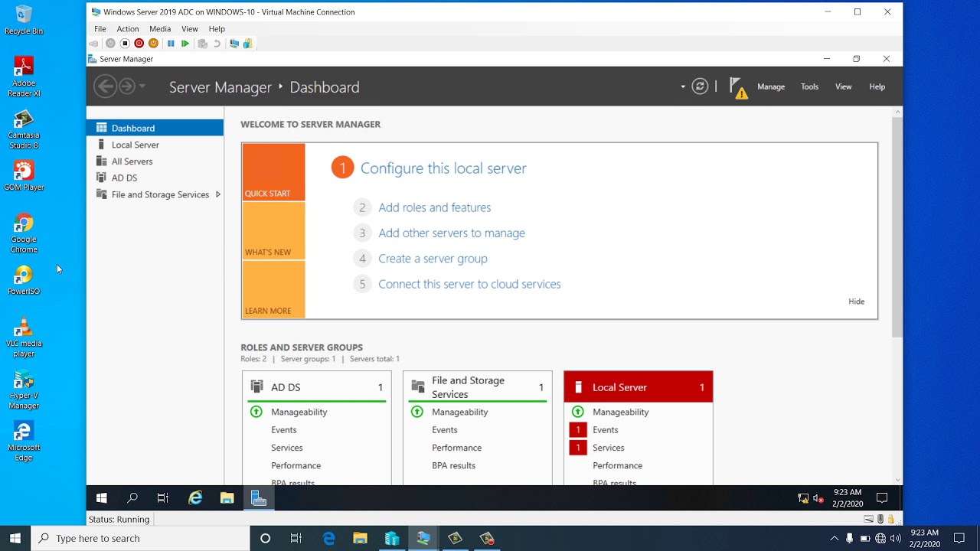The height and width of the screenshot is (551, 980).
Task: Open guest VM action center icon
Action: pyautogui.click(x=882, y=498)
